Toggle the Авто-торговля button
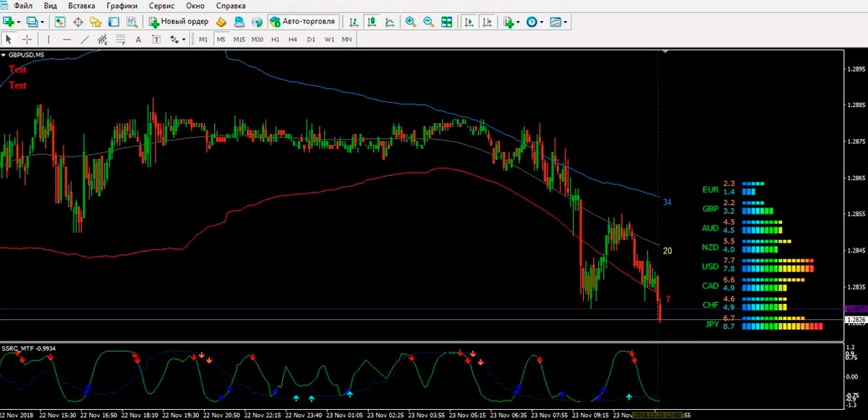Viewport: 868px width, 420px height. pyautogui.click(x=302, y=22)
